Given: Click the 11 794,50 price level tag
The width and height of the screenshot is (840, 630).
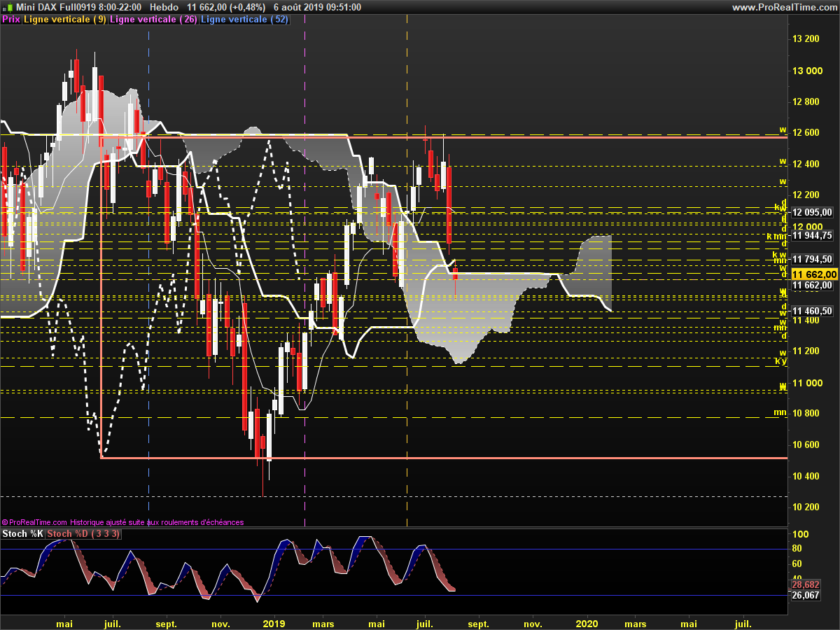Looking at the screenshot, I should (x=812, y=260).
